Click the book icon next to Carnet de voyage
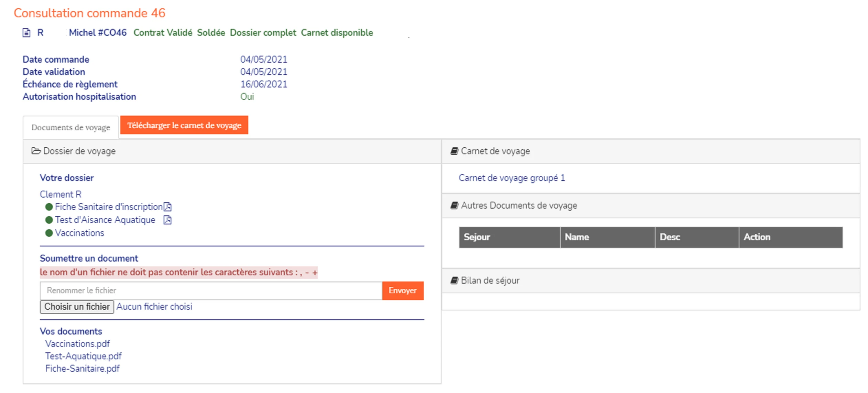 [455, 151]
